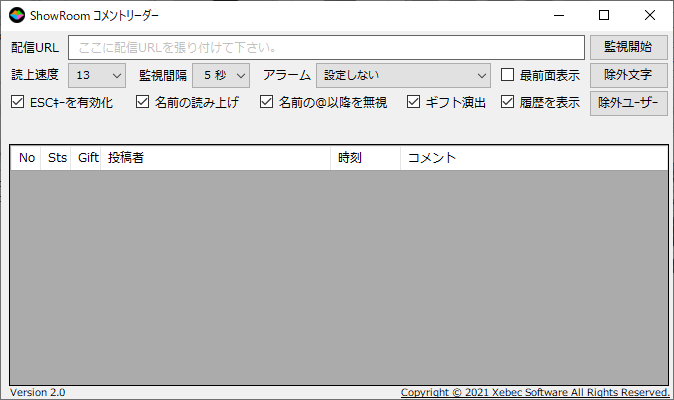This screenshot has height=400, width=674.
Task: Enable the 最前面表示 checkbox
Action: click(x=508, y=75)
